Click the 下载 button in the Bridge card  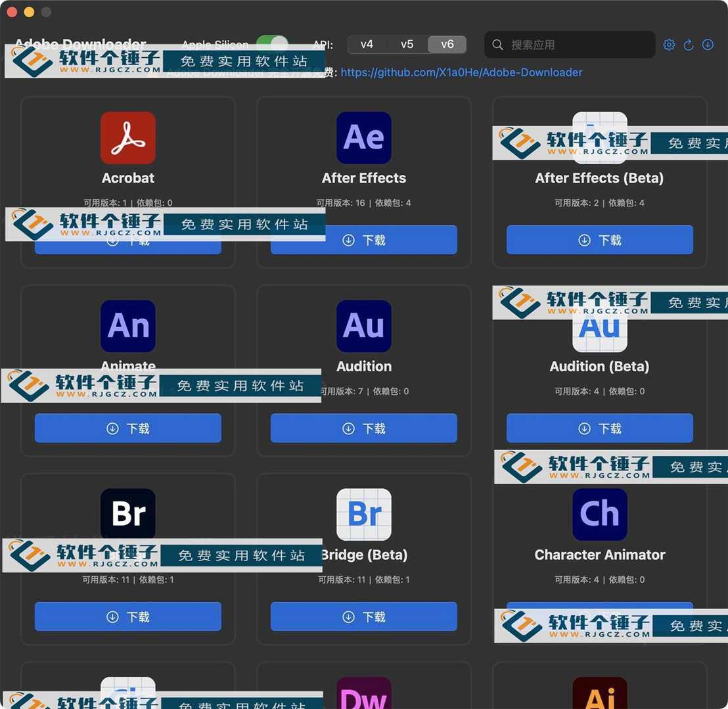pyautogui.click(x=128, y=616)
